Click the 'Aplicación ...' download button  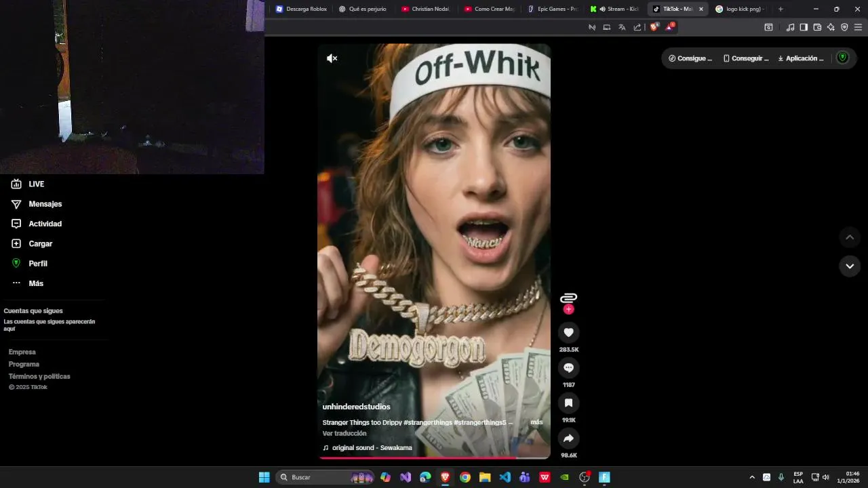tap(801, 58)
